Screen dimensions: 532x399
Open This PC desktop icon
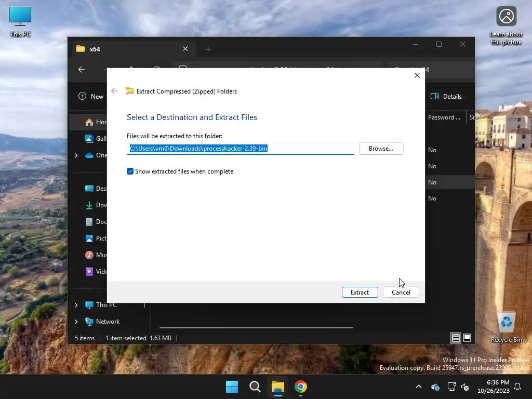pos(20,22)
